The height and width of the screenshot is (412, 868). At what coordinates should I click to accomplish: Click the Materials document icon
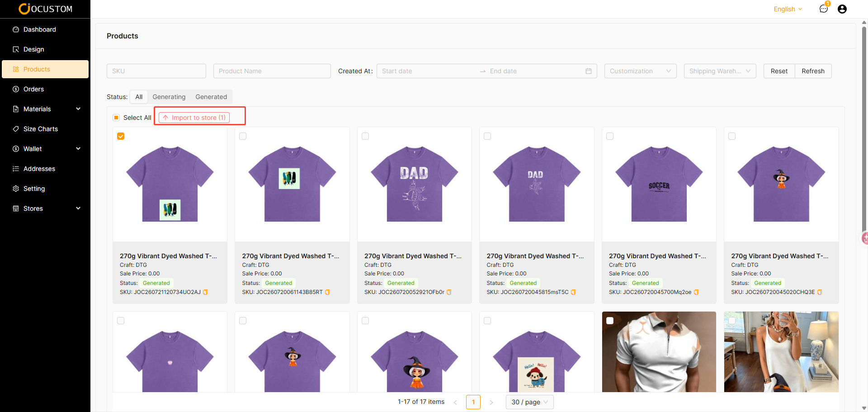tap(16, 109)
